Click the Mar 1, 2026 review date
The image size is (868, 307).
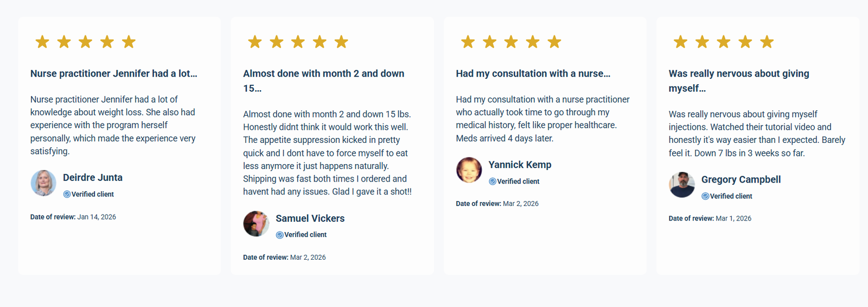(733, 218)
